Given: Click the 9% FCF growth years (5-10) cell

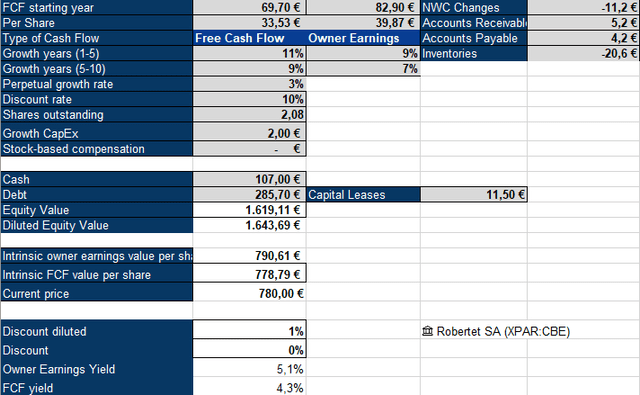Looking at the screenshot, I should 249,69.
